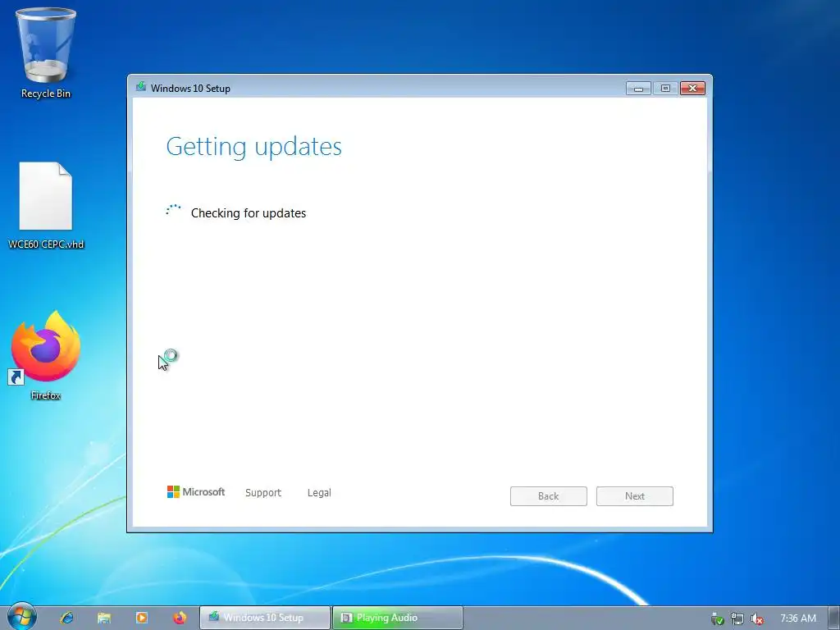840x630 pixels.
Task: Open the Support link
Action: point(263,492)
